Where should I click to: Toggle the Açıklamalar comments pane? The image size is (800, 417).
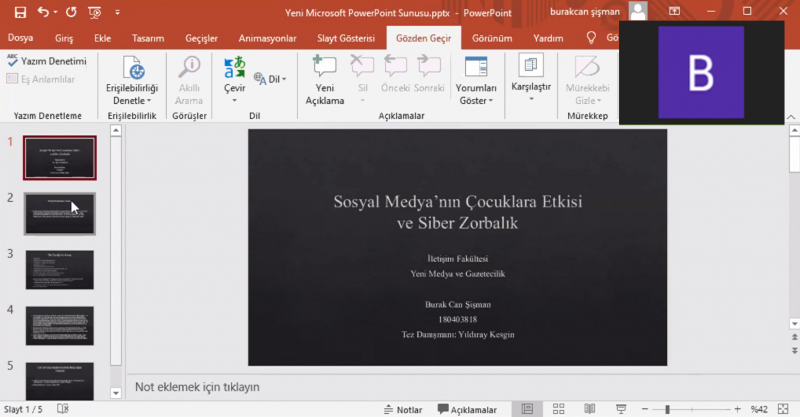(467, 409)
